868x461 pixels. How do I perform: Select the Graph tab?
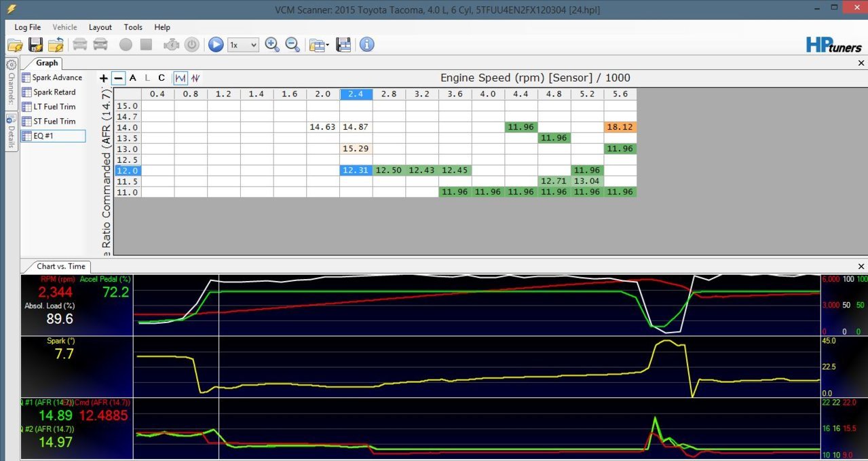47,62
